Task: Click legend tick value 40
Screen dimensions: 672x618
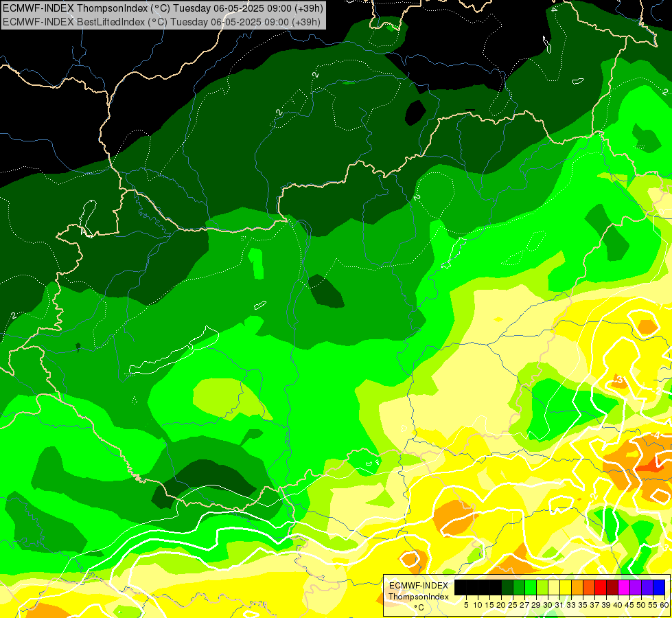Action: [x=618, y=605]
